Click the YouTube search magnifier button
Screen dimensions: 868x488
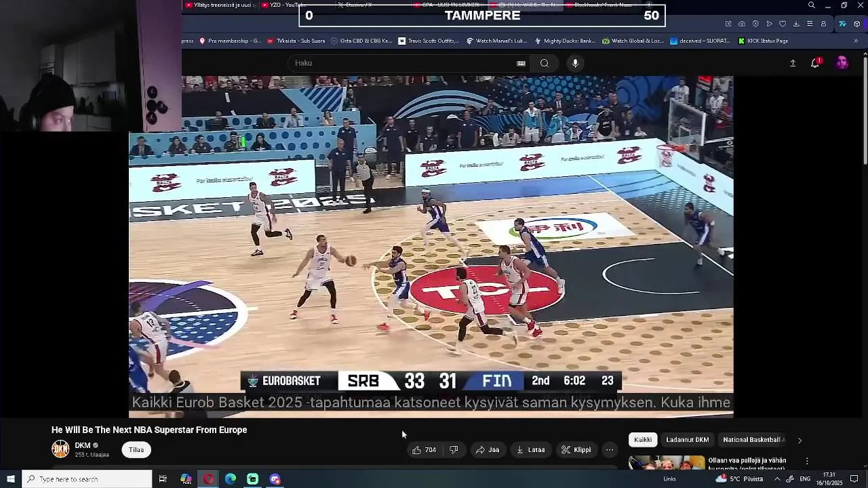[545, 63]
